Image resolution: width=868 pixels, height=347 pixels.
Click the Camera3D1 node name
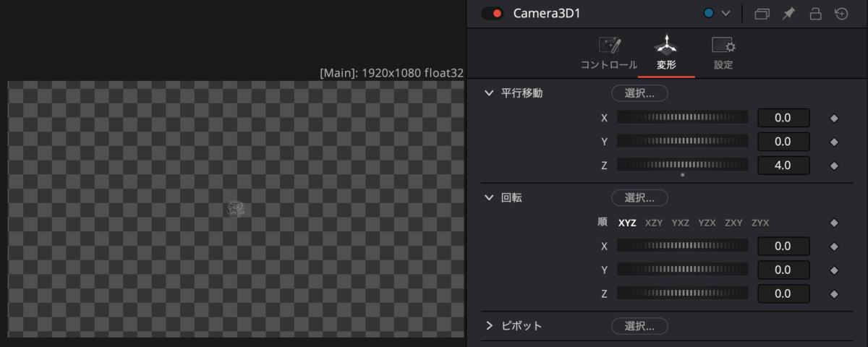[547, 13]
